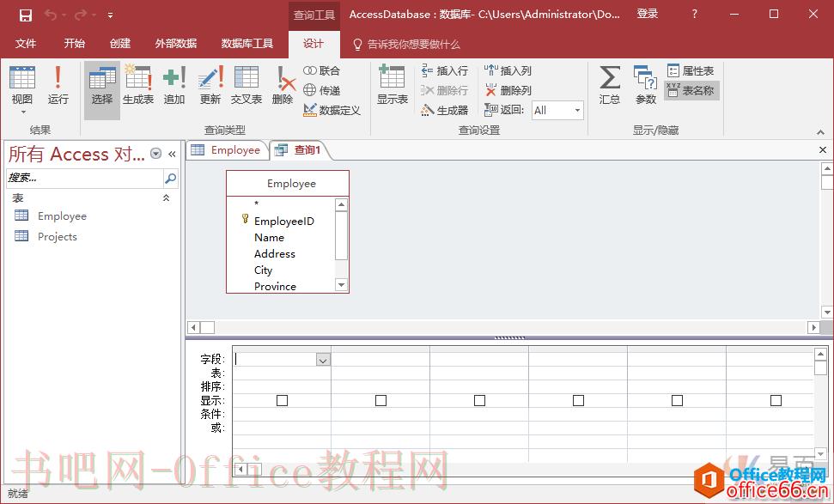Click the navigation pane search field
The height and width of the screenshot is (504, 834).
pyautogui.click(x=84, y=178)
